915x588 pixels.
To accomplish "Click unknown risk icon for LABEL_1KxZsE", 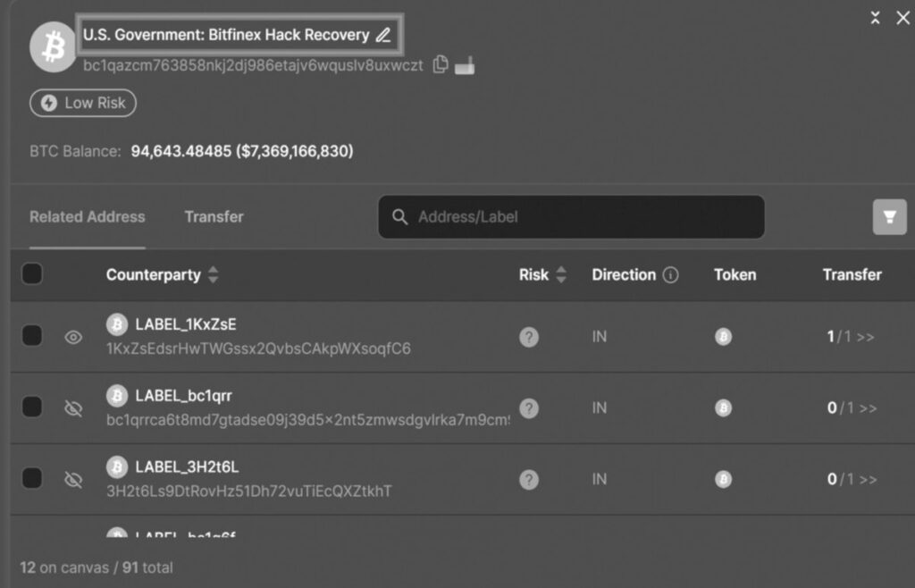I will (529, 337).
